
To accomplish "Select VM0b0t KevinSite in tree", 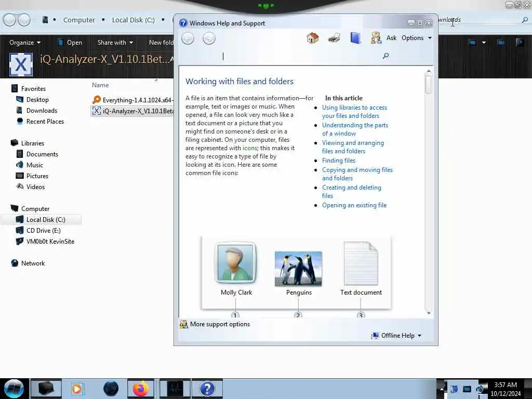I will pyautogui.click(x=50, y=241).
